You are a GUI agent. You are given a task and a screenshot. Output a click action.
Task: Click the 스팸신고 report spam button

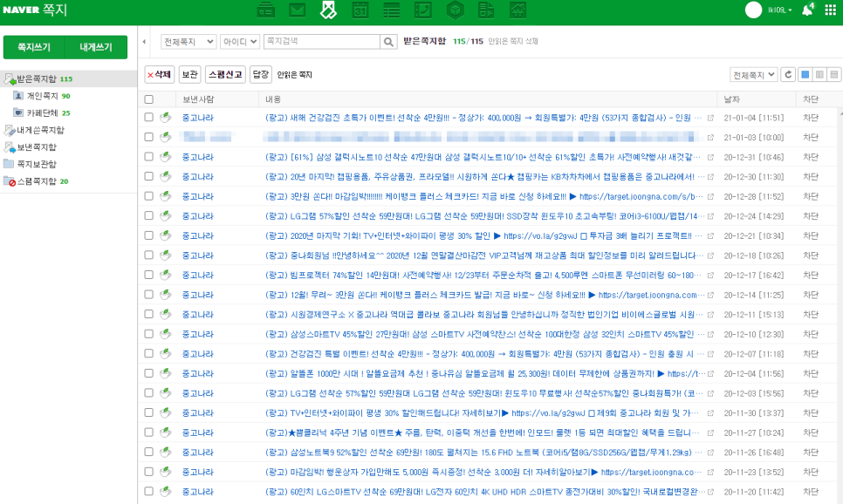pos(225,75)
